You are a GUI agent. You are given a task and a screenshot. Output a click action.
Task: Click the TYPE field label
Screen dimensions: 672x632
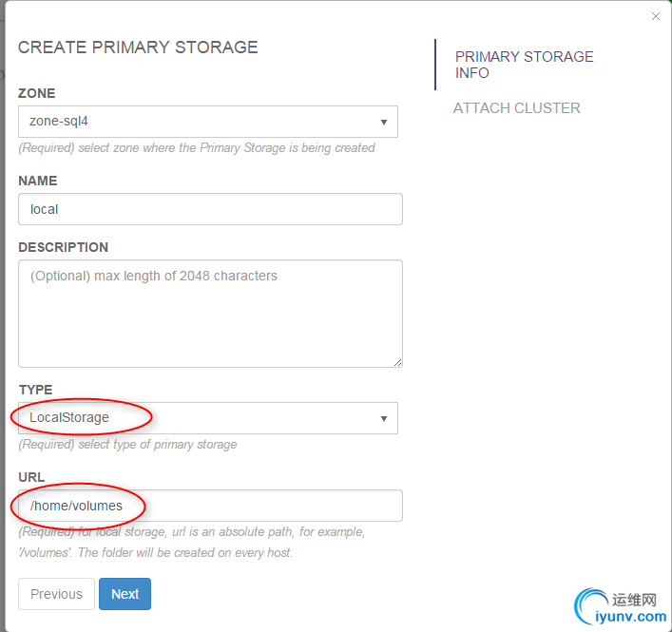[x=35, y=390]
